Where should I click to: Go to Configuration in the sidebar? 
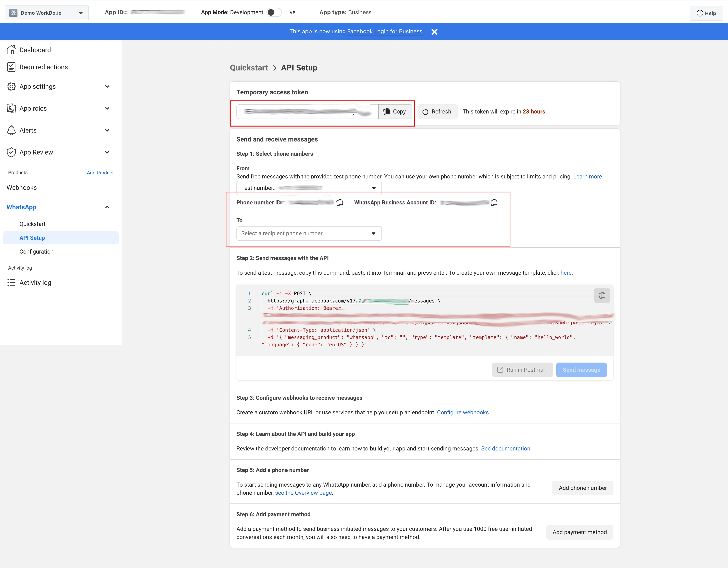[x=36, y=252]
